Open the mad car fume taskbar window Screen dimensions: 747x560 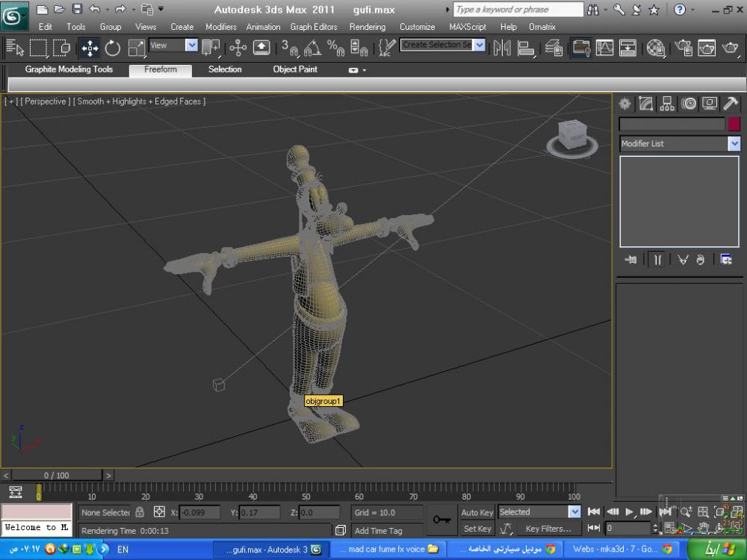384,550
